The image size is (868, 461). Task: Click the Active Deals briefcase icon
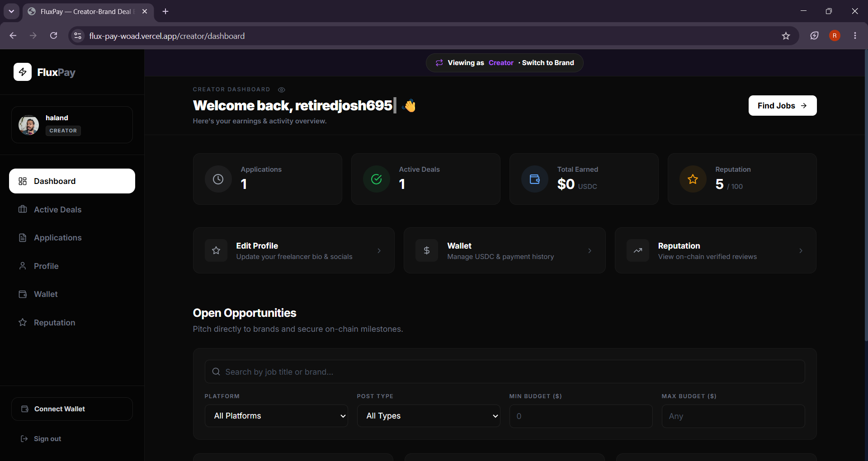coord(23,209)
